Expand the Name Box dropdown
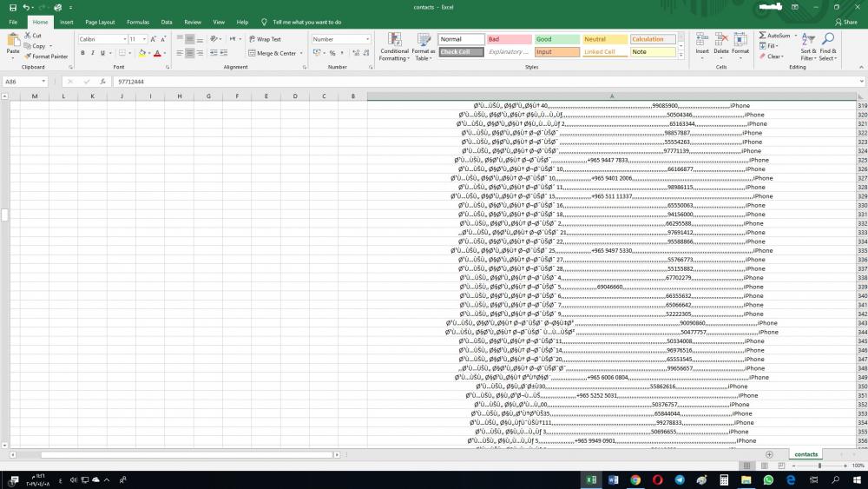The height and width of the screenshot is (489, 868). pos(43,82)
